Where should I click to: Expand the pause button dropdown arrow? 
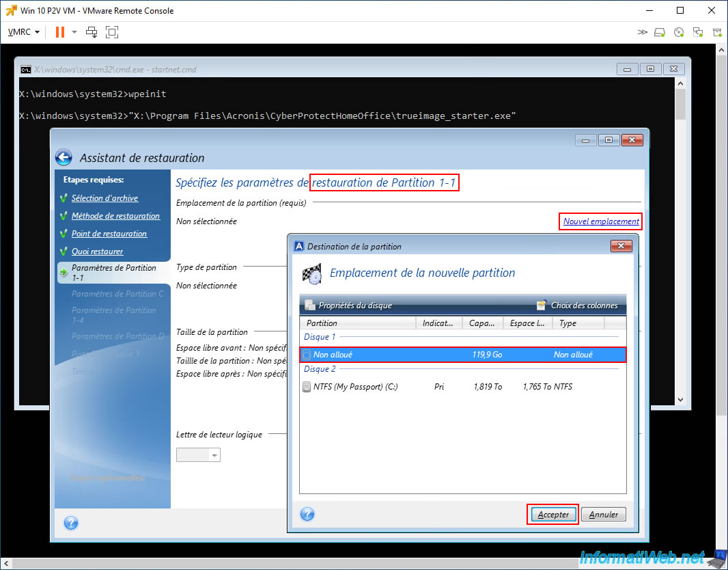pos(74,32)
